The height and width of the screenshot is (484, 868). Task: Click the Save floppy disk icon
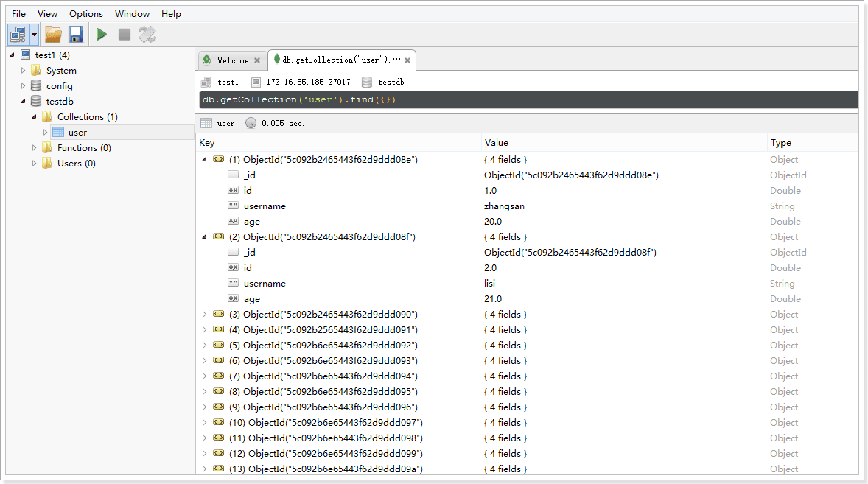[x=75, y=34]
